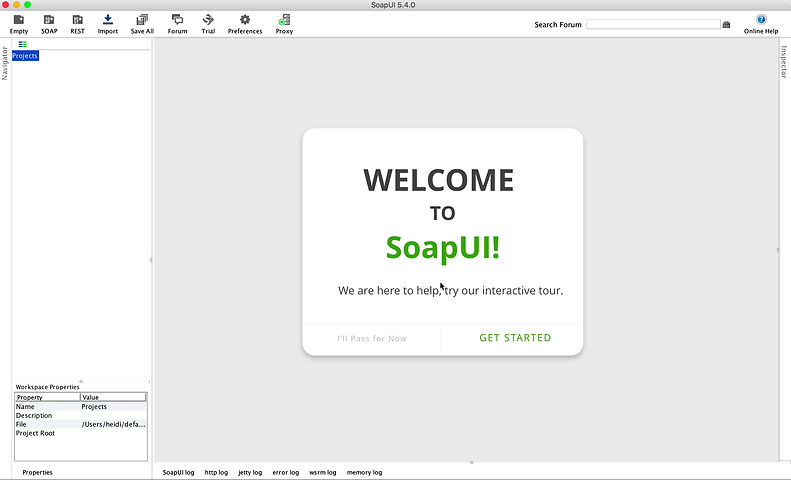Image resolution: width=791 pixels, height=480 pixels.
Task: Select the Name property cell
Action: pyautogui.click(x=47, y=406)
